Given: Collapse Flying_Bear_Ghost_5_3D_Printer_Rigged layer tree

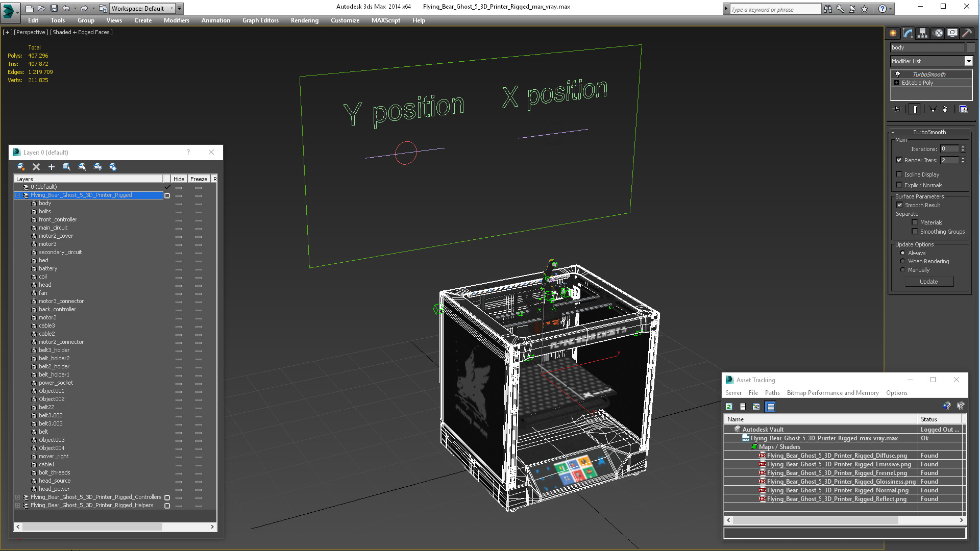Looking at the screenshot, I should 18,195.
